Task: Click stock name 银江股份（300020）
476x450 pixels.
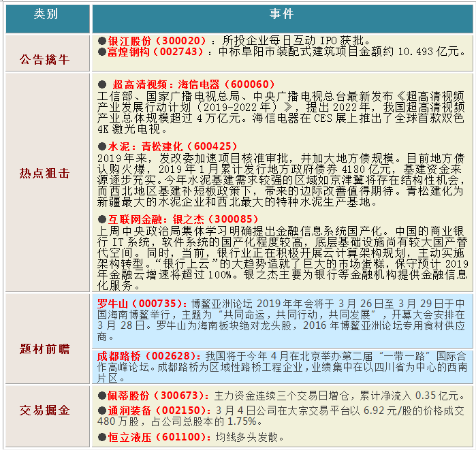Action: pos(157,41)
